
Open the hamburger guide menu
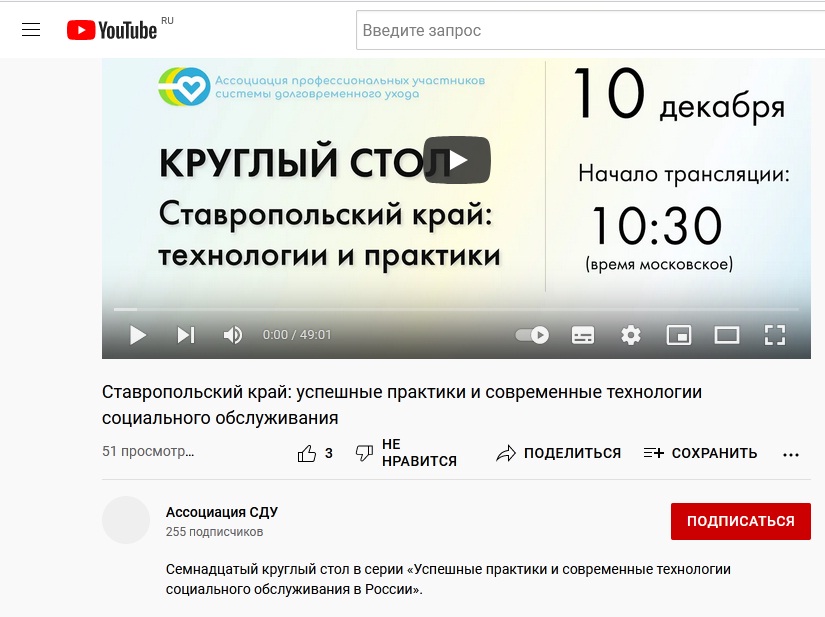tap(31, 30)
